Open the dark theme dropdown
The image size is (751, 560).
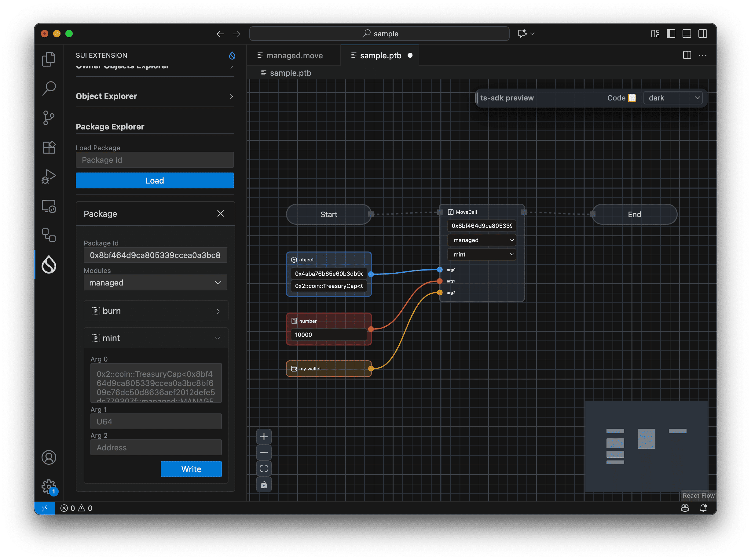tap(673, 98)
